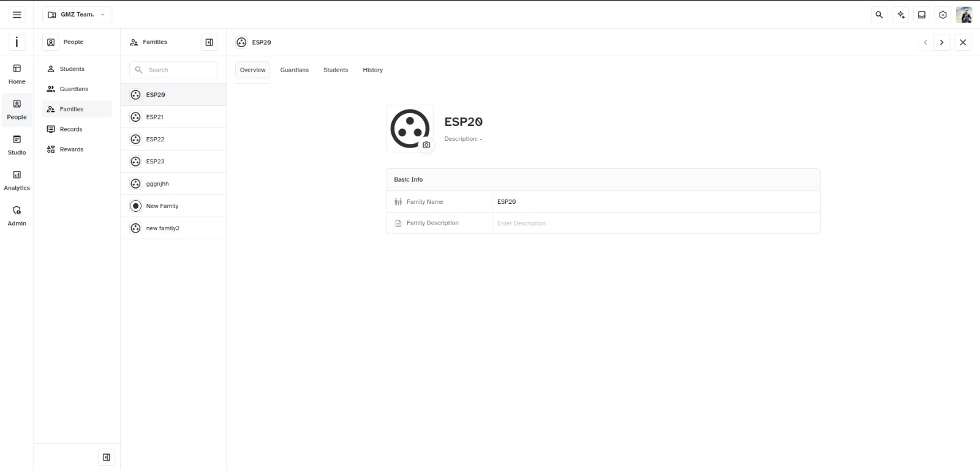The image size is (980, 470).
Task: Switch to the History tab
Action: coord(372,70)
